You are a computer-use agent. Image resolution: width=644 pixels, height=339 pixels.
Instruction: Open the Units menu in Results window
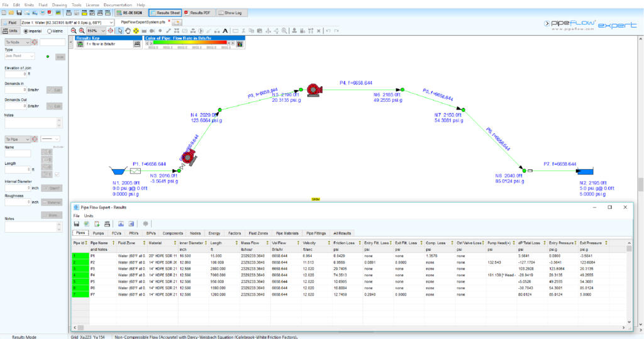pos(89,216)
